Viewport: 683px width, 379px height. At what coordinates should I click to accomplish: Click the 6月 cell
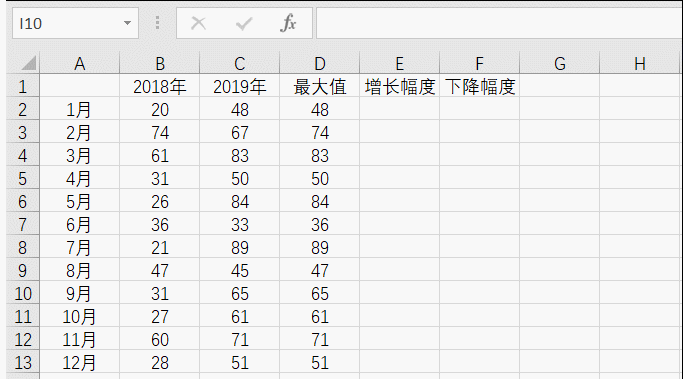(x=80, y=224)
